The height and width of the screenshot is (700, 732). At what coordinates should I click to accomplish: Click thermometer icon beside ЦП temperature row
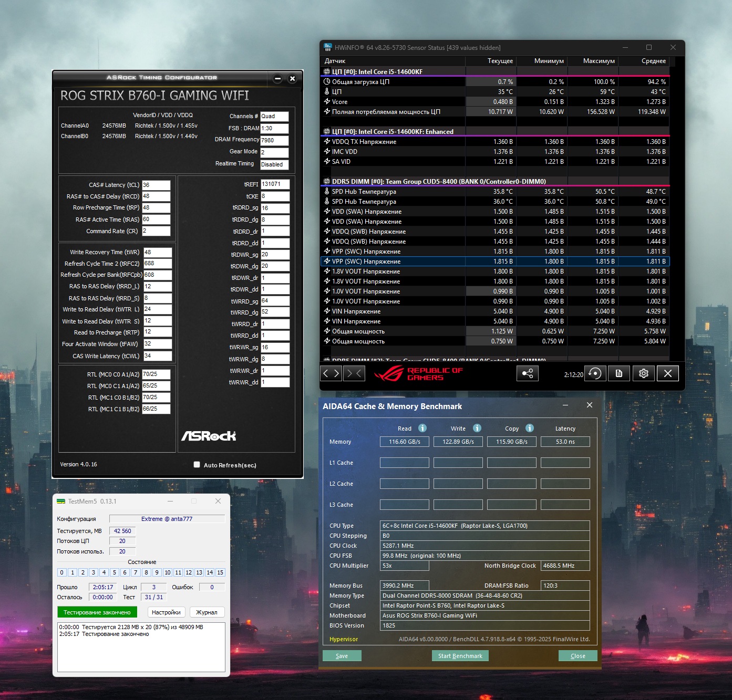click(327, 91)
